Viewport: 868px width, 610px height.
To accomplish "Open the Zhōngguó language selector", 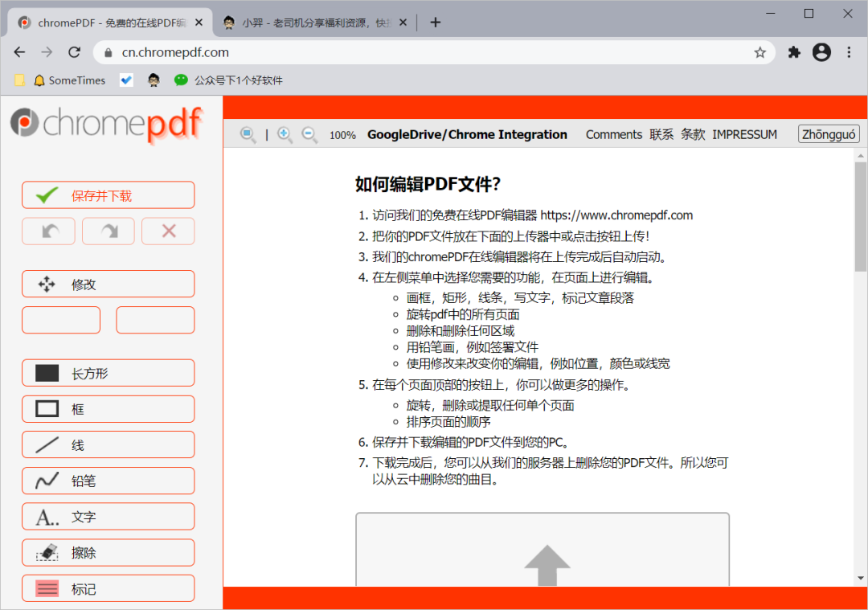I will tap(829, 134).
